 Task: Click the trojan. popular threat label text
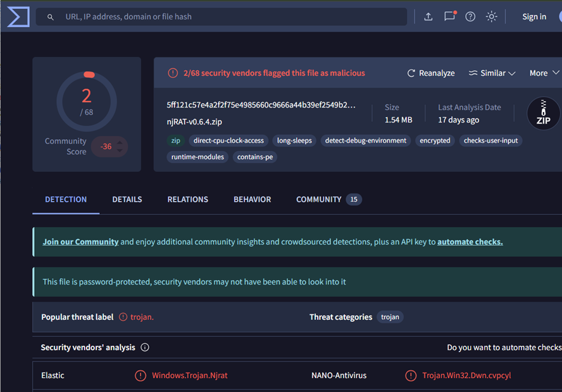142,317
